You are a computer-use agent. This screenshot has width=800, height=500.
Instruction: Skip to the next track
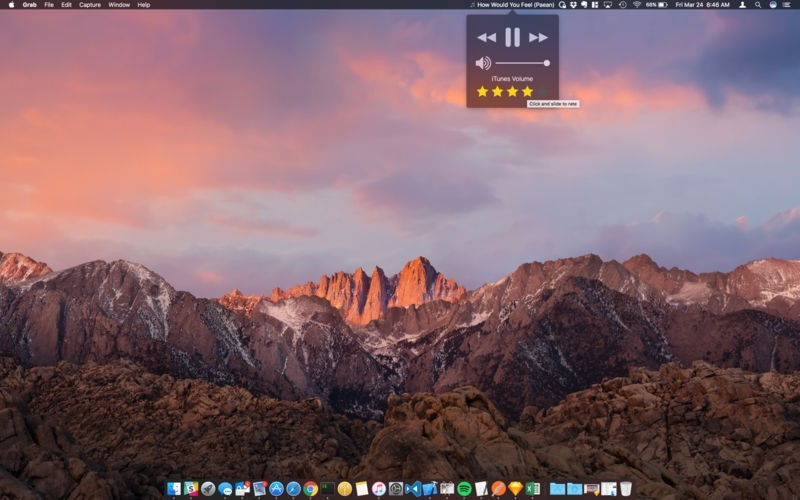click(x=538, y=38)
